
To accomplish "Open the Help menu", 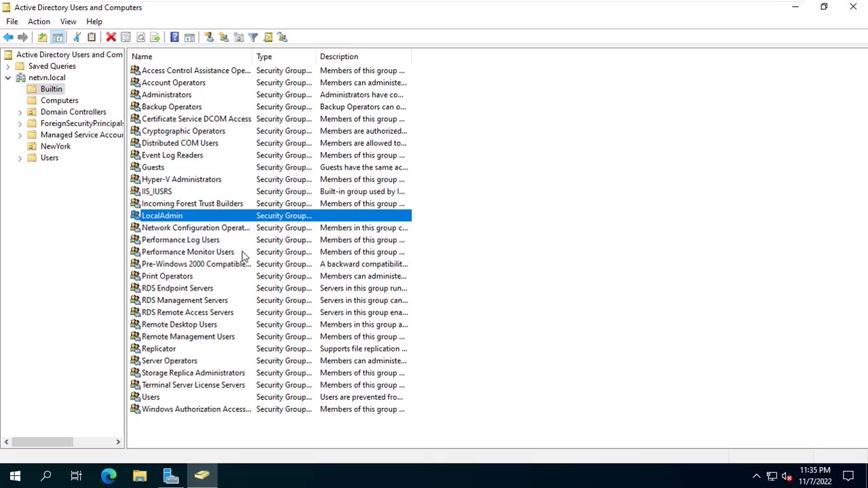I will tap(94, 22).
